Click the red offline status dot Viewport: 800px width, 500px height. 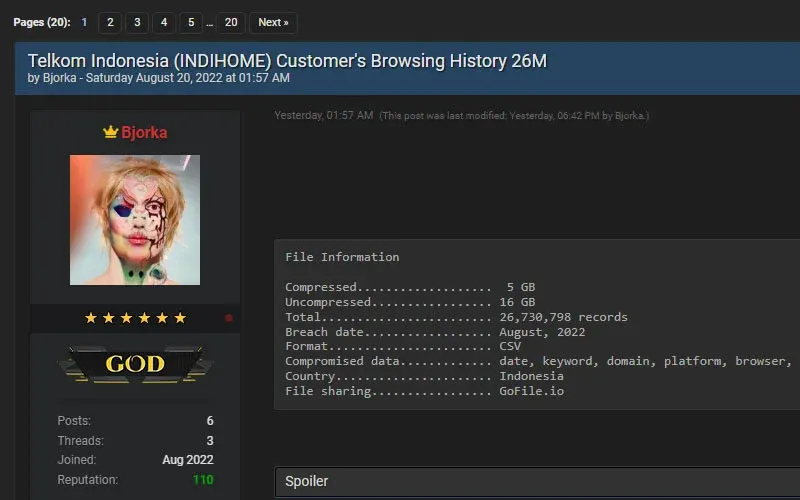[x=229, y=318]
